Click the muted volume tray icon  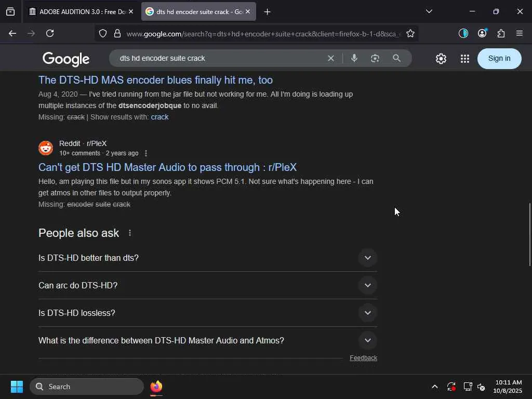[481, 387]
